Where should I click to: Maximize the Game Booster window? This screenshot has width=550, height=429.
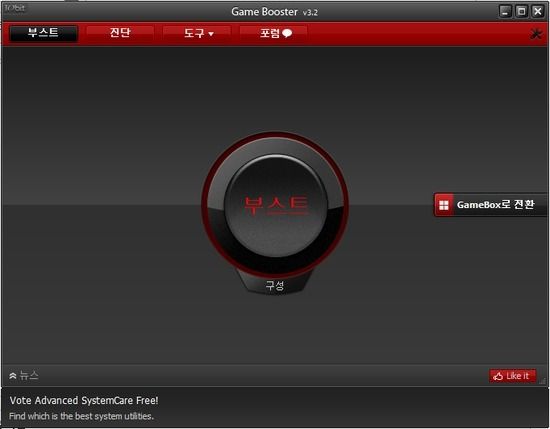click(522, 12)
